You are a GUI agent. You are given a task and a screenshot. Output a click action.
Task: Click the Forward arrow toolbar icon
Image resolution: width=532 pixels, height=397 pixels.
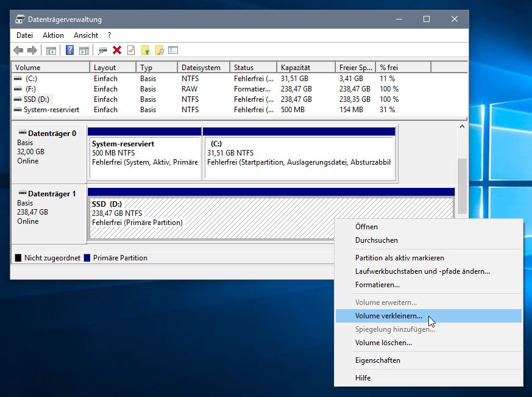click(x=32, y=51)
